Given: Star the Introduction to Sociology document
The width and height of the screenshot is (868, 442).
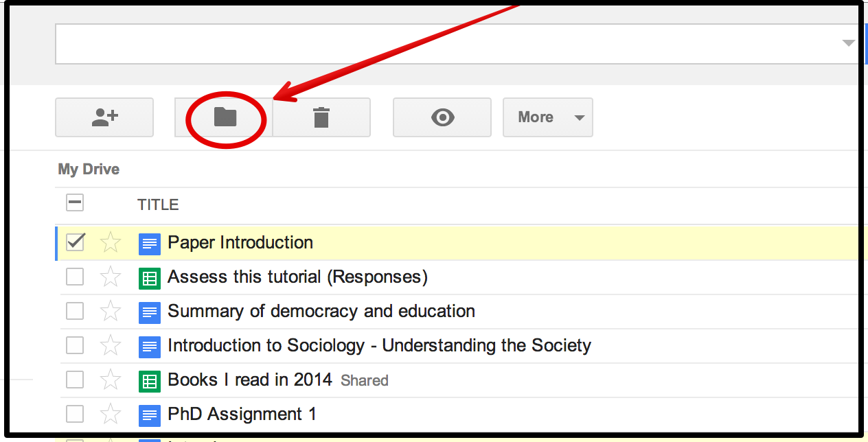Looking at the screenshot, I should pyautogui.click(x=111, y=345).
